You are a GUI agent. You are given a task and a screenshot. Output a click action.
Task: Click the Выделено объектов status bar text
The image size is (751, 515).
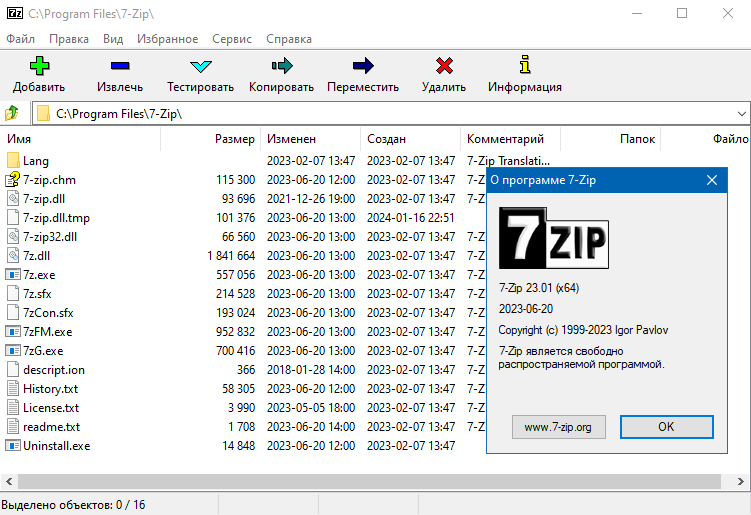[x=73, y=505]
